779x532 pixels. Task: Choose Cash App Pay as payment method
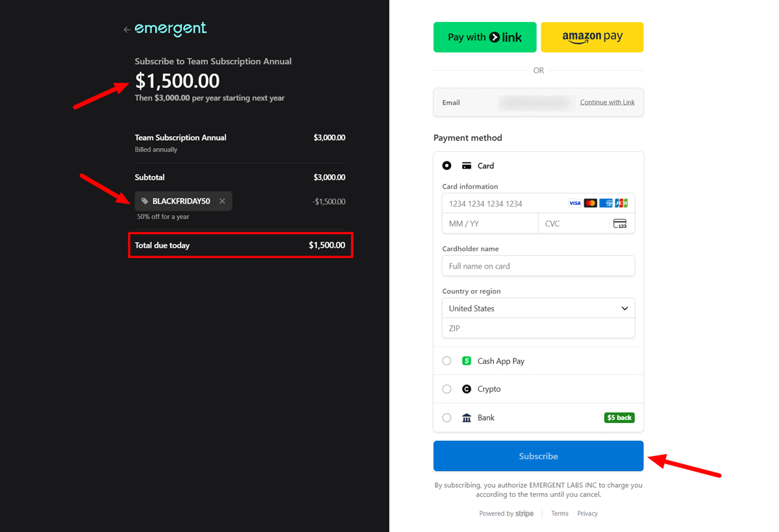point(447,361)
